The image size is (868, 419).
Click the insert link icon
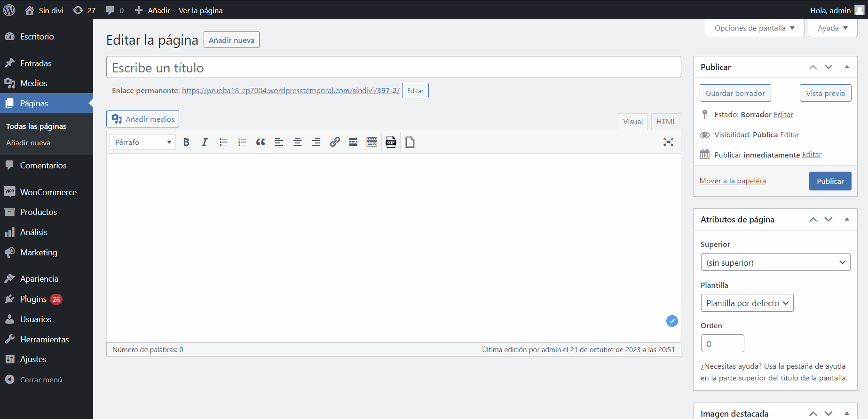click(x=335, y=142)
